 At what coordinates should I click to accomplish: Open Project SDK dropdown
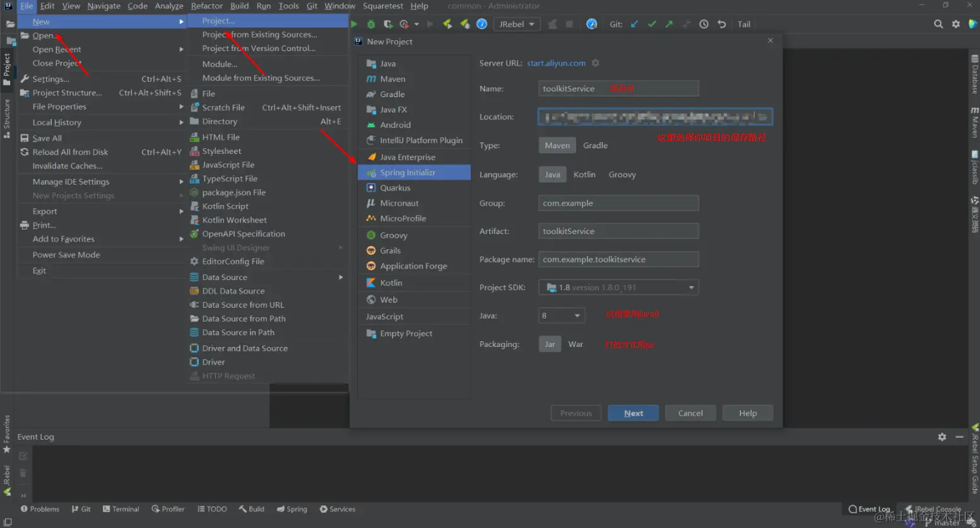click(618, 288)
